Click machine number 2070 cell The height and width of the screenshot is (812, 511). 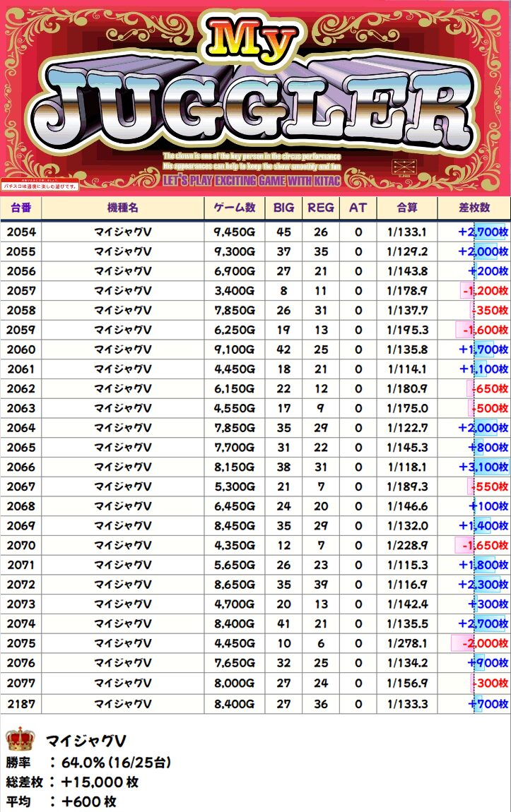click(x=21, y=546)
